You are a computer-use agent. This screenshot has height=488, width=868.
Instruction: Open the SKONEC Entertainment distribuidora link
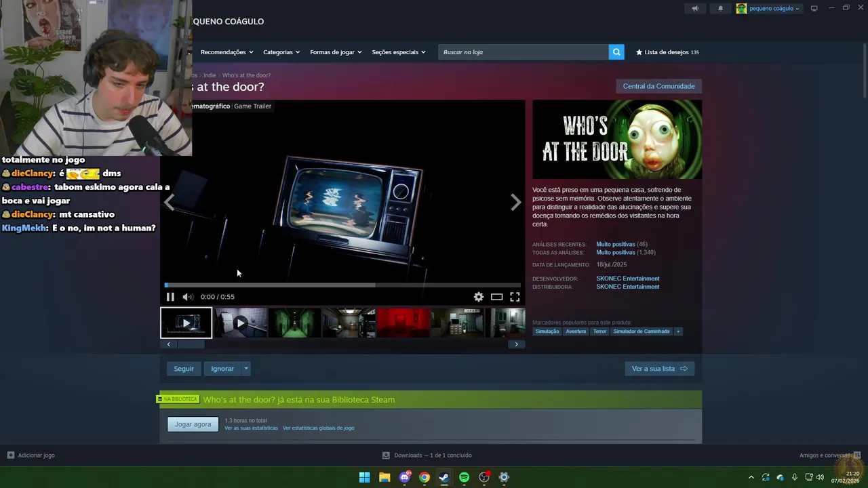coord(627,287)
